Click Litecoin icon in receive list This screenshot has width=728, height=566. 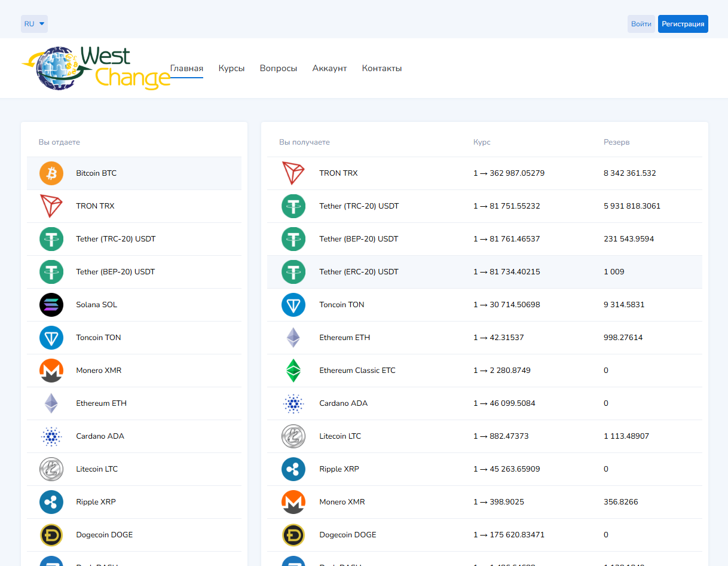[293, 436]
